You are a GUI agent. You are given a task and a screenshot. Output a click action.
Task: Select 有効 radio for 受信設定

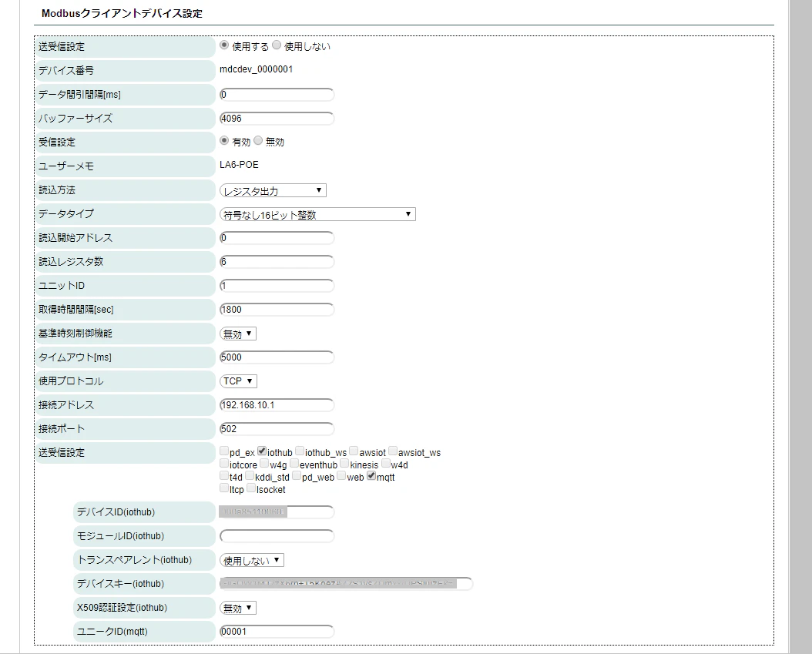224,141
